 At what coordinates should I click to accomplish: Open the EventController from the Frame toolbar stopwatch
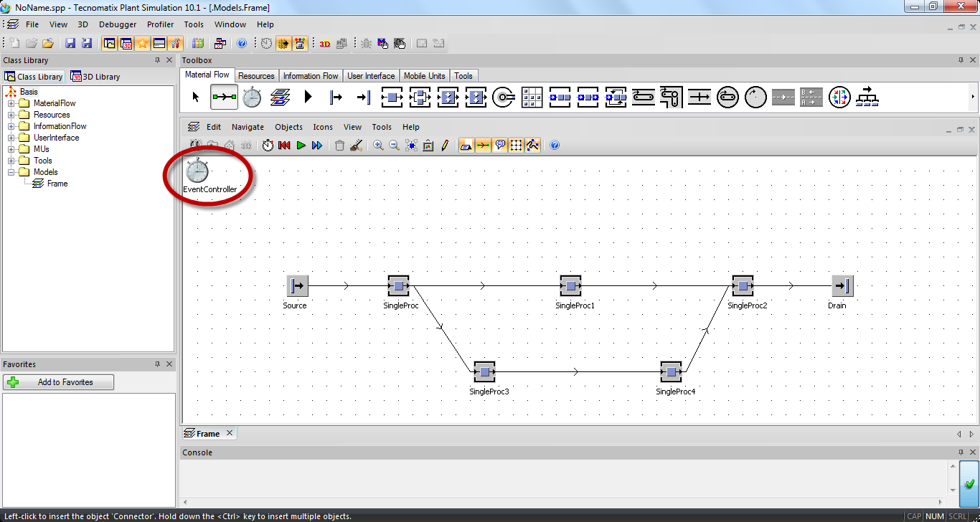268,146
